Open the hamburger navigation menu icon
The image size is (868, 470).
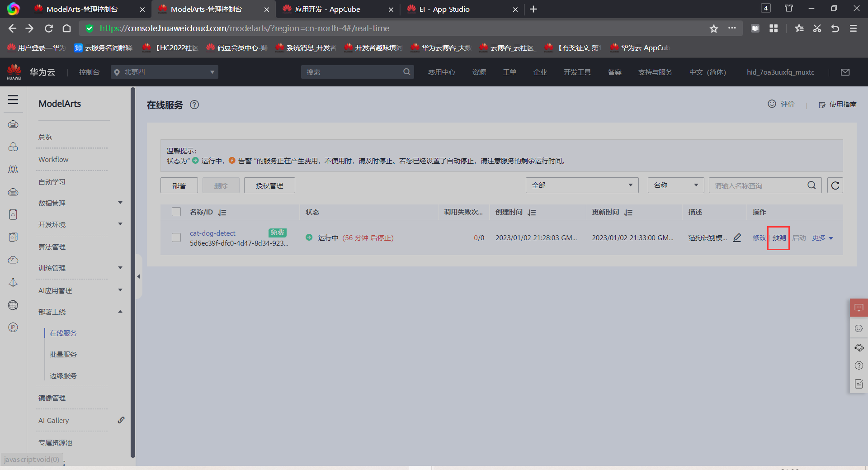tap(13, 100)
